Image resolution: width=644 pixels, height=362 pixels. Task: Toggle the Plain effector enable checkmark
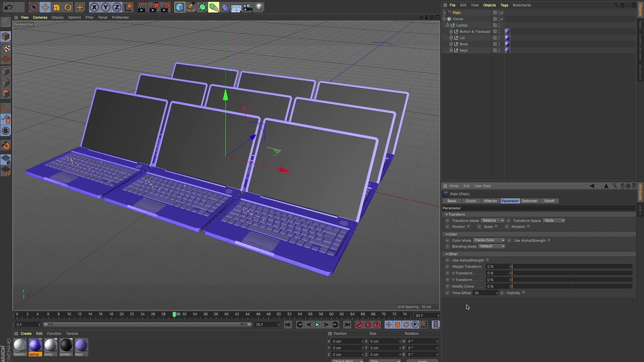tap(501, 13)
